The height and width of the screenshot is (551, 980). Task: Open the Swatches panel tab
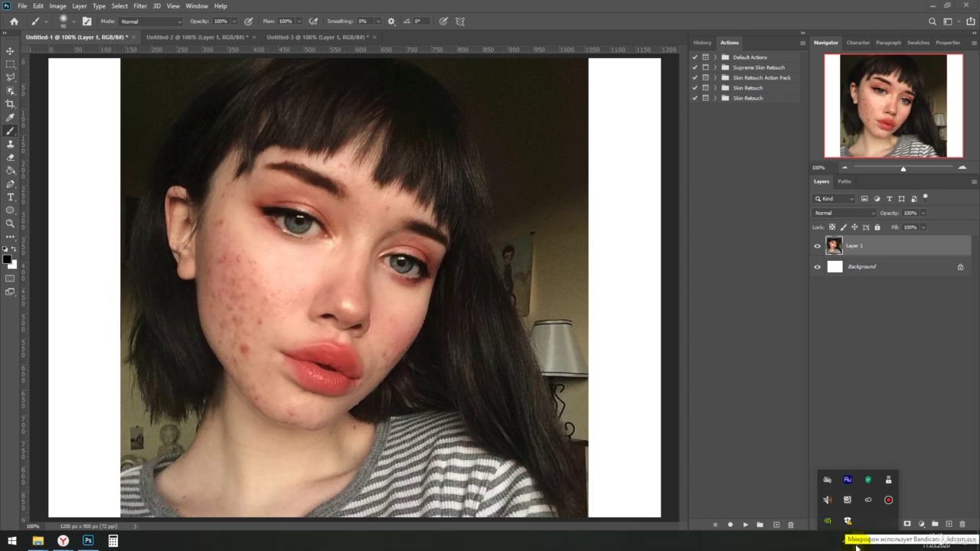(918, 43)
